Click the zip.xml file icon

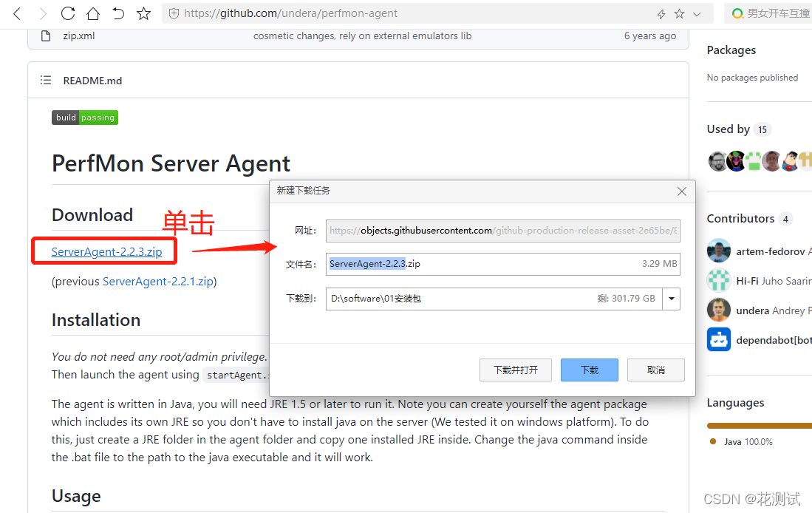46,35
